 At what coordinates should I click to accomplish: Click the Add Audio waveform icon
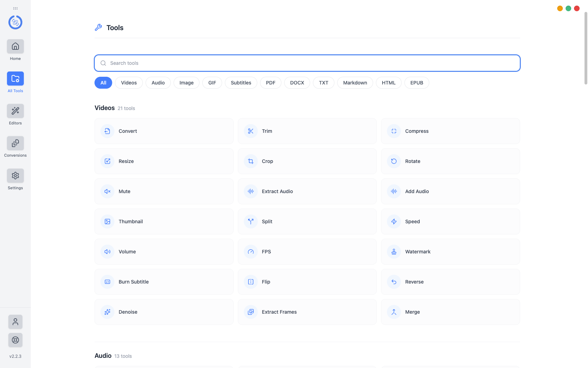click(394, 191)
